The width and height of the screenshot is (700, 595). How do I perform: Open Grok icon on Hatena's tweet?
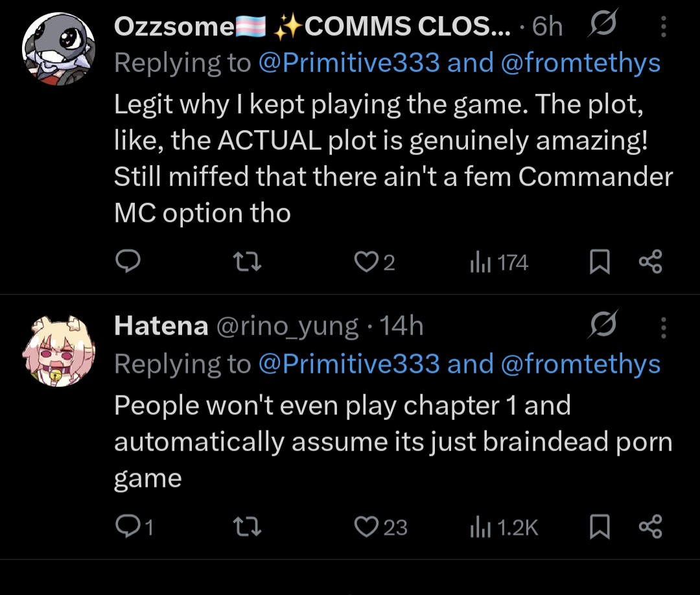click(x=603, y=326)
